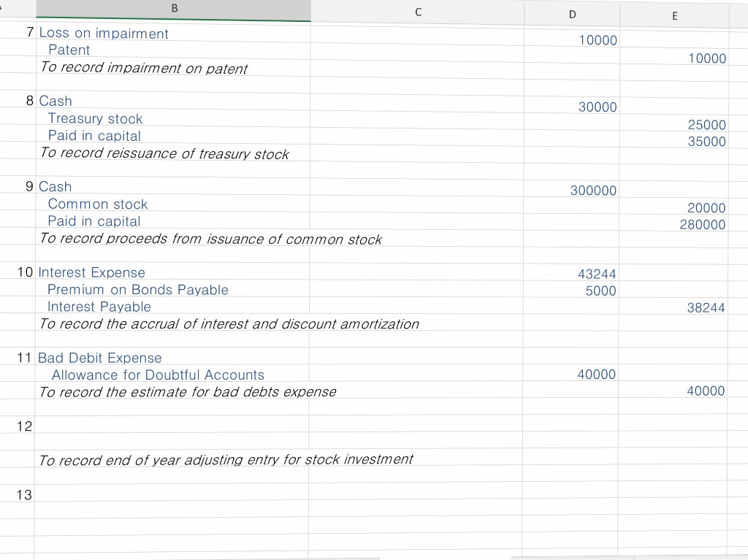
Task: Click the cell containing Loss on impairment
Action: point(104,34)
